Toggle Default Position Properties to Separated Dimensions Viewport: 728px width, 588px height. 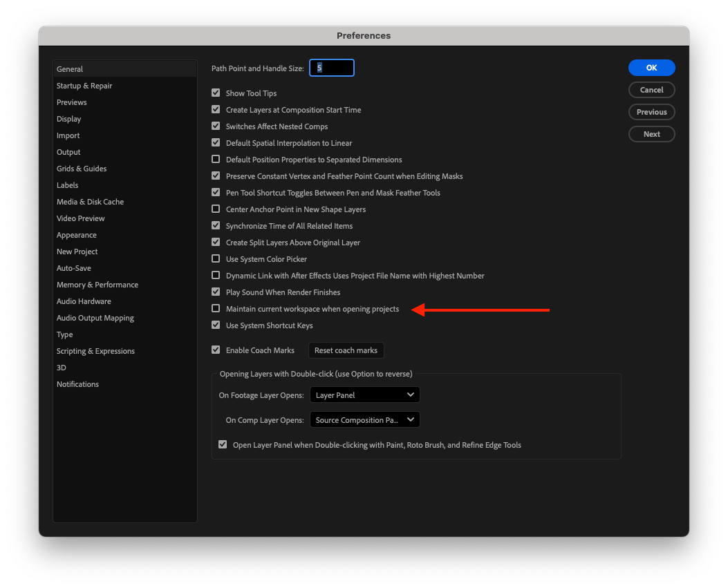pyautogui.click(x=216, y=160)
